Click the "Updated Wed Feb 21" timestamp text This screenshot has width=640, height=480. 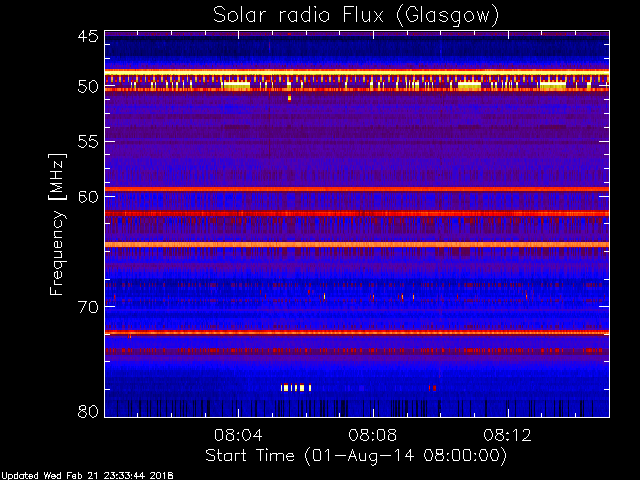click(x=87, y=476)
